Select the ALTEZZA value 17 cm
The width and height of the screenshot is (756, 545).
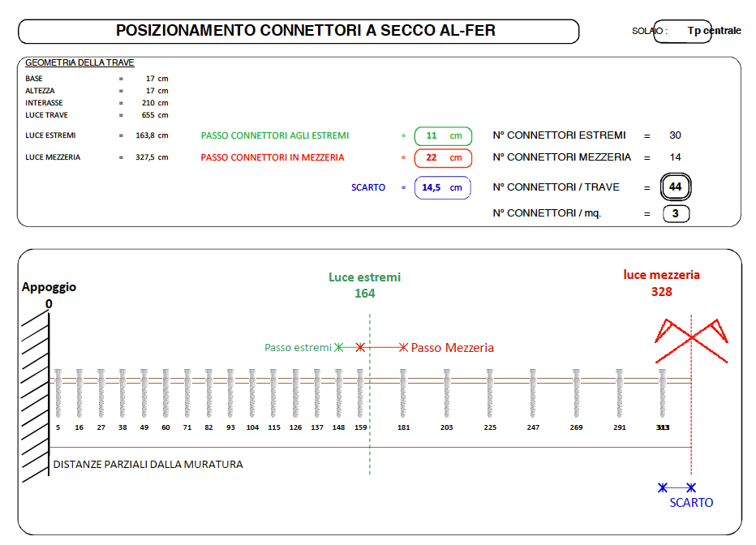157,91
